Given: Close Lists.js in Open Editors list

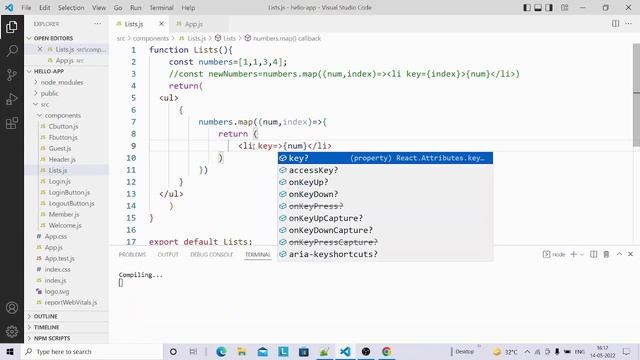Looking at the screenshot, I should click(40, 49).
